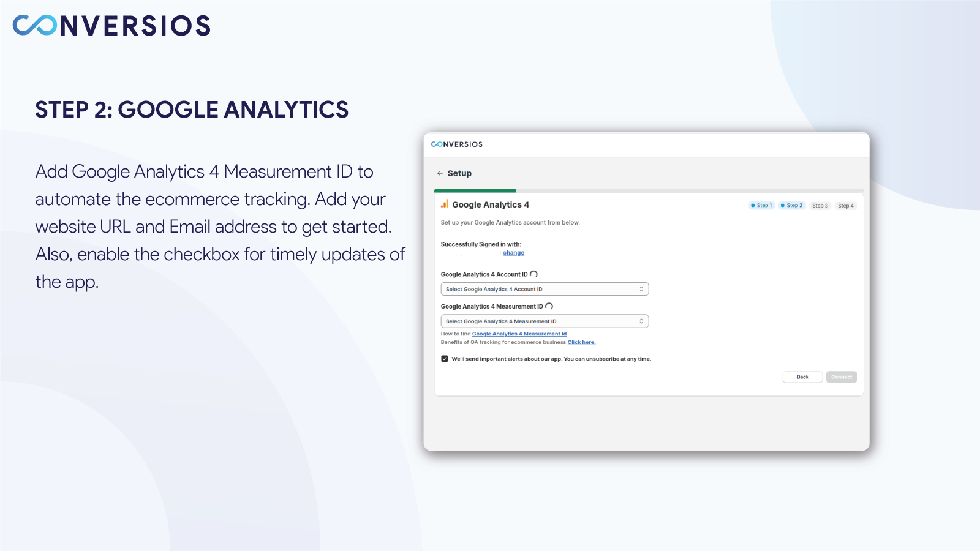The width and height of the screenshot is (980, 551).
Task: Click the loading spinner beside Measurement ID
Action: pos(549,306)
